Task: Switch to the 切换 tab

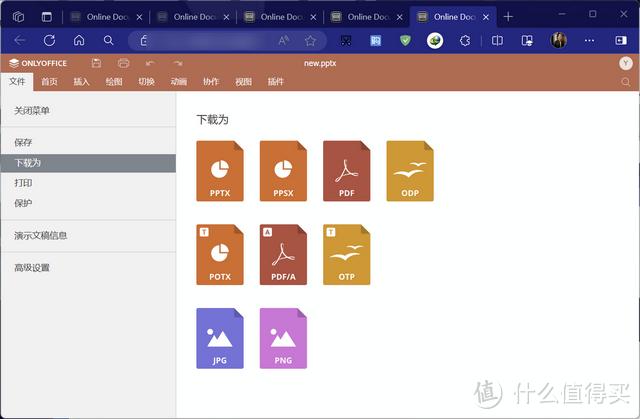Action: point(146,82)
